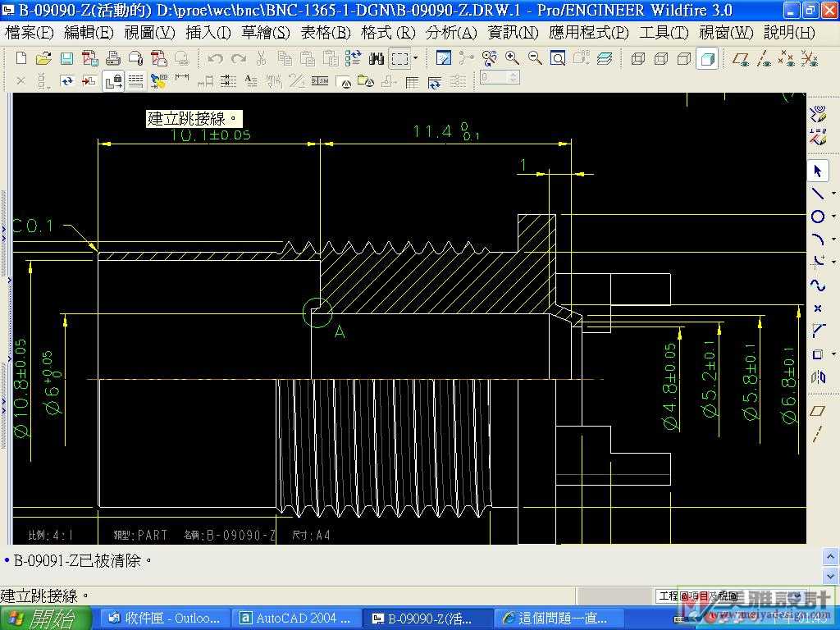Click the show/erase items icon
Viewport: 840px width, 630px height.
158,81
